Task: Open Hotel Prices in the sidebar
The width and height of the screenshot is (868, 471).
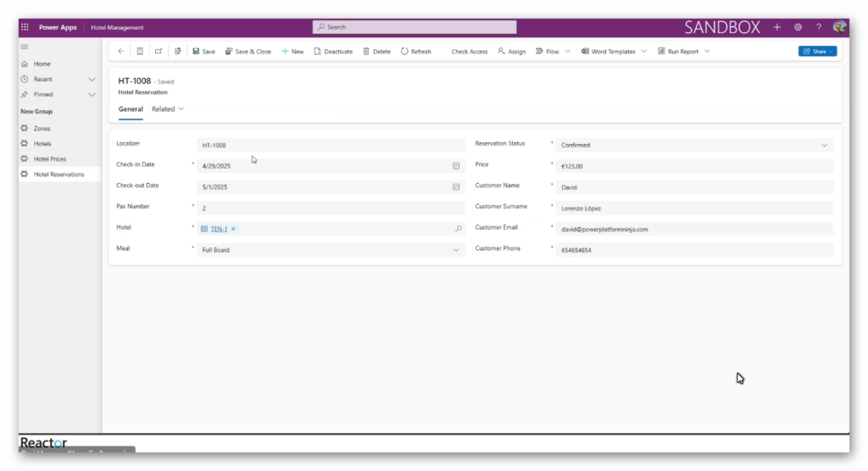Action: click(x=49, y=159)
